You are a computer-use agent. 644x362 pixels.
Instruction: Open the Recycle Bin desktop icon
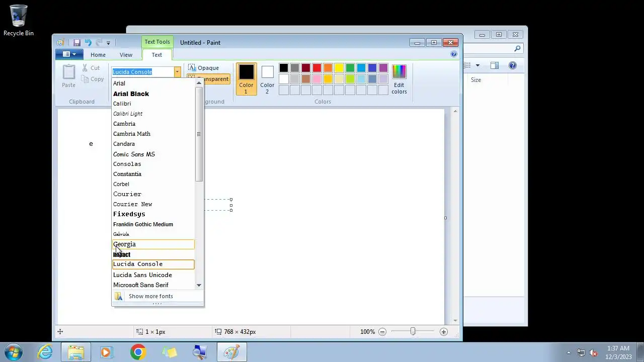tap(19, 21)
